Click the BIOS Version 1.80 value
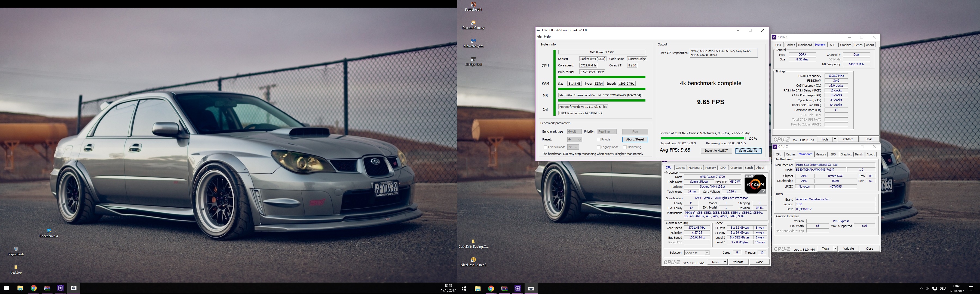This screenshot has height=294, width=980. 835,204
